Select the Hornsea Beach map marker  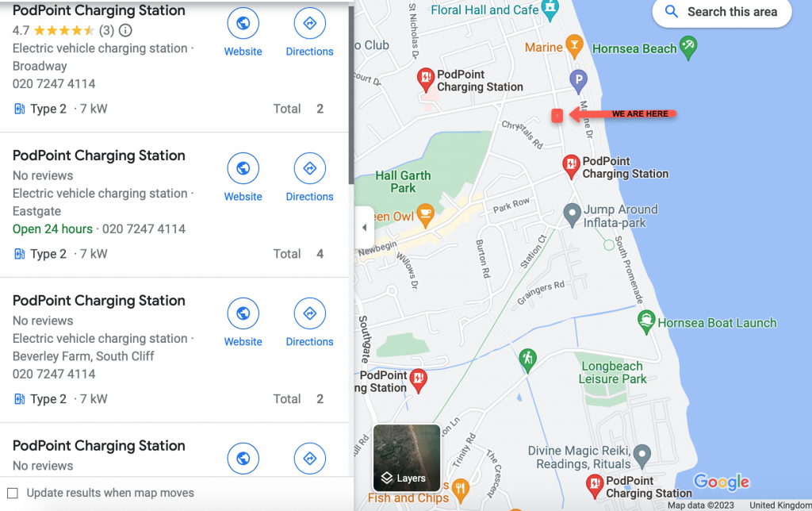click(688, 48)
